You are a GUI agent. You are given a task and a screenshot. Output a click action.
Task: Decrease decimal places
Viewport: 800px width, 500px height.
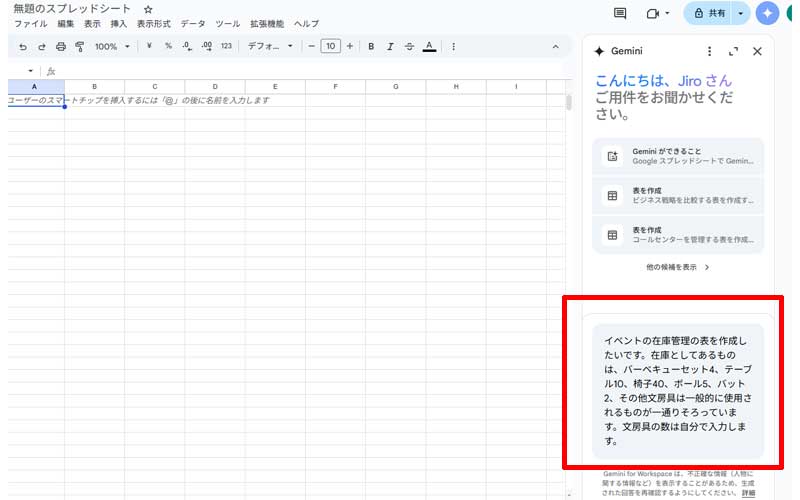tap(187, 46)
